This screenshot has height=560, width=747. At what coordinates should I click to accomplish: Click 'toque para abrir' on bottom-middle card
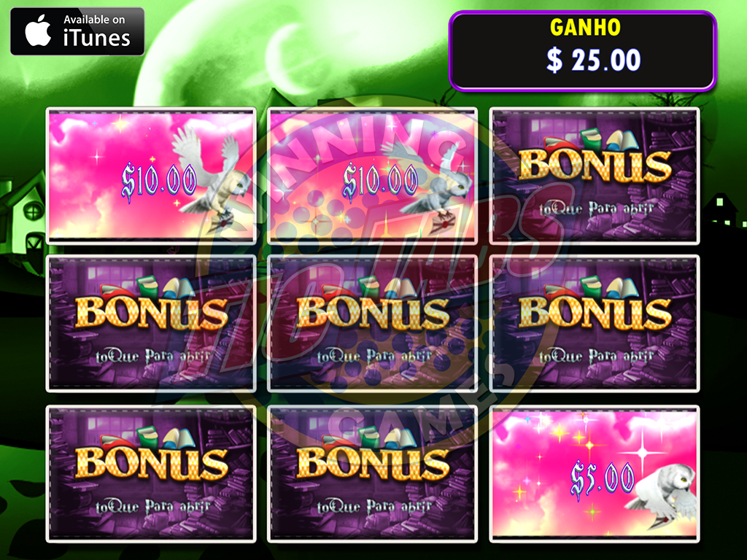(x=374, y=506)
